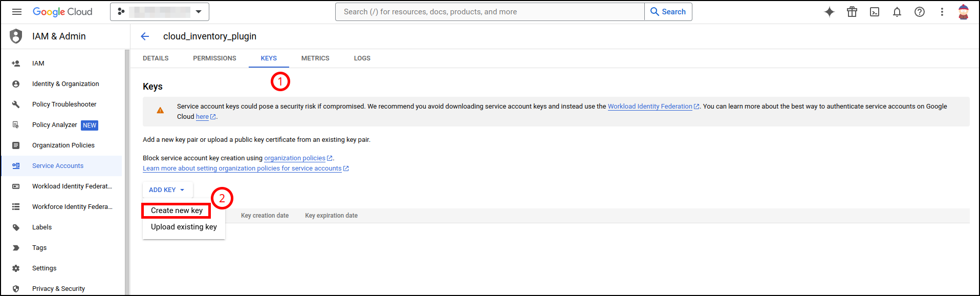Screen dimensions: 980x296
Task: Switch to the PERMISSIONS tab
Action: click(214, 58)
